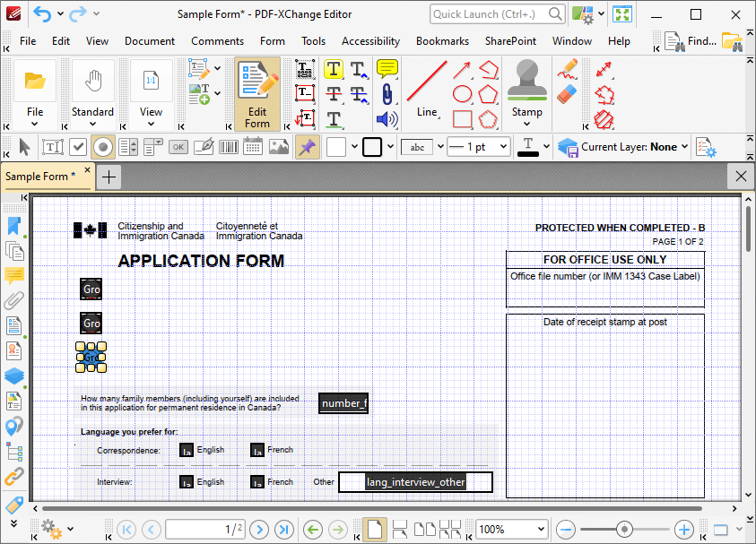
Task: Select Interview French checkbox field
Action: tap(257, 482)
